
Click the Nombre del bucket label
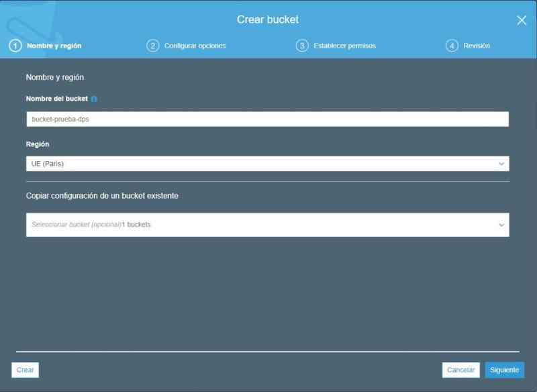point(57,99)
